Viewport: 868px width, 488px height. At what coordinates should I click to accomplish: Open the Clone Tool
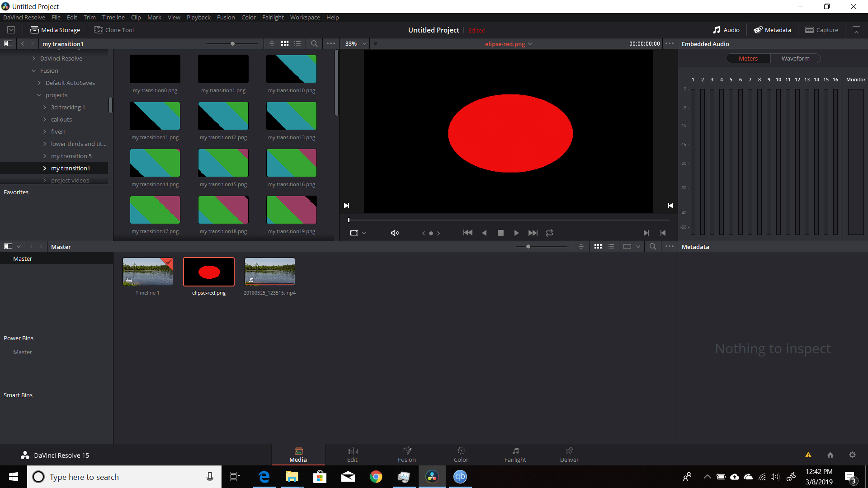pos(114,30)
